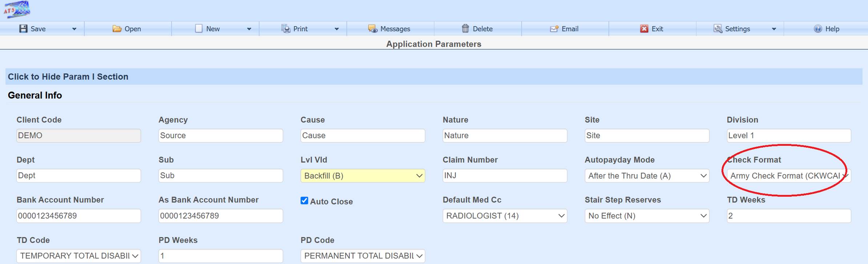
Task: Expand the Save dropdown arrow
Action: [x=74, y=29]
